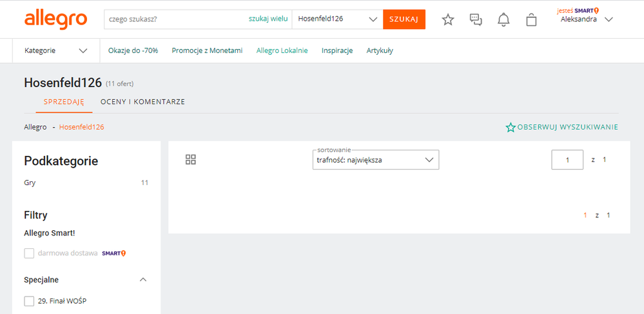Collapse the Specjalne filter section

pyautogui.click(x=143, y=280)
